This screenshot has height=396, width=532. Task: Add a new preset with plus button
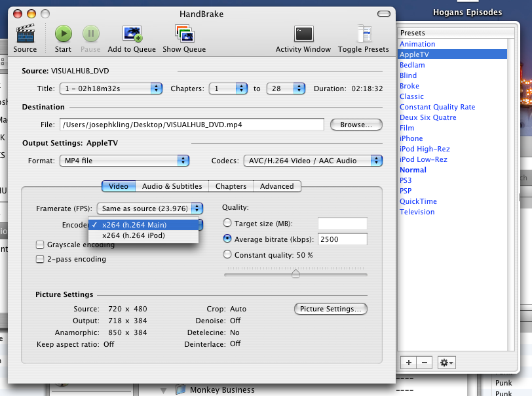click(409, 363)
